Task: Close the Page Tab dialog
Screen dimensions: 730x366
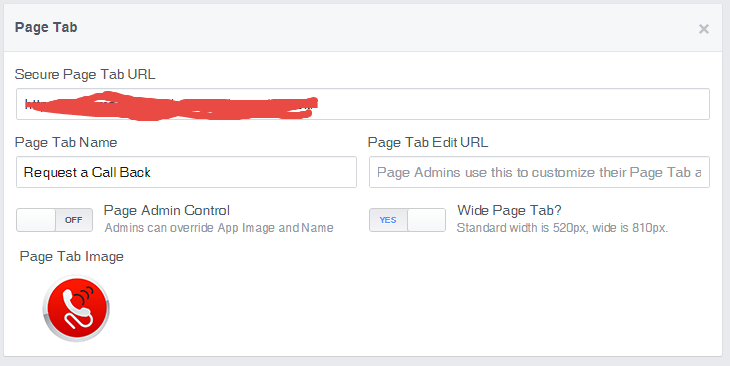Action: coord(703,29)
